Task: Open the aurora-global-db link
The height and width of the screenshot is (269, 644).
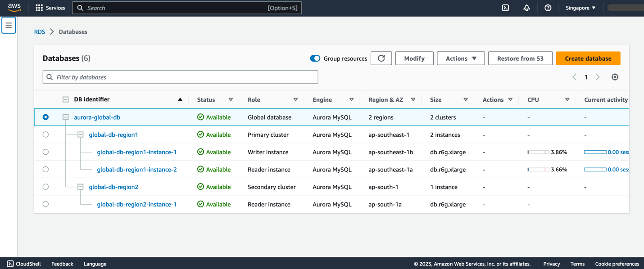Action: (97, 117)
